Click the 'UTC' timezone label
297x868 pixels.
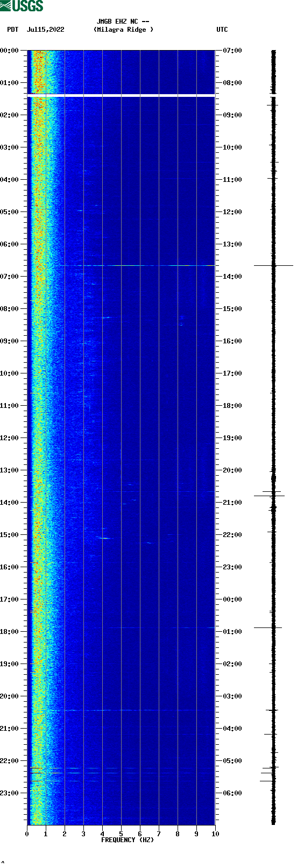click(x=222, y=30)
